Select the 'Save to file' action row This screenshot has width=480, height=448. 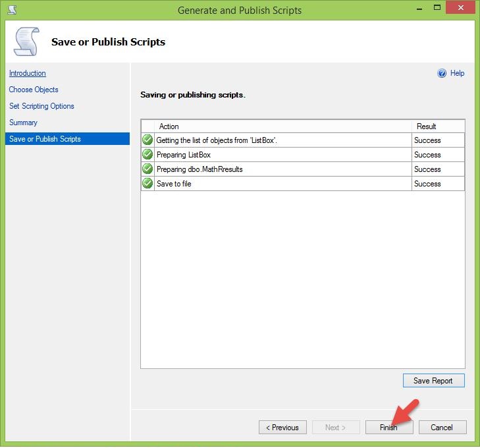click(303, 183)
